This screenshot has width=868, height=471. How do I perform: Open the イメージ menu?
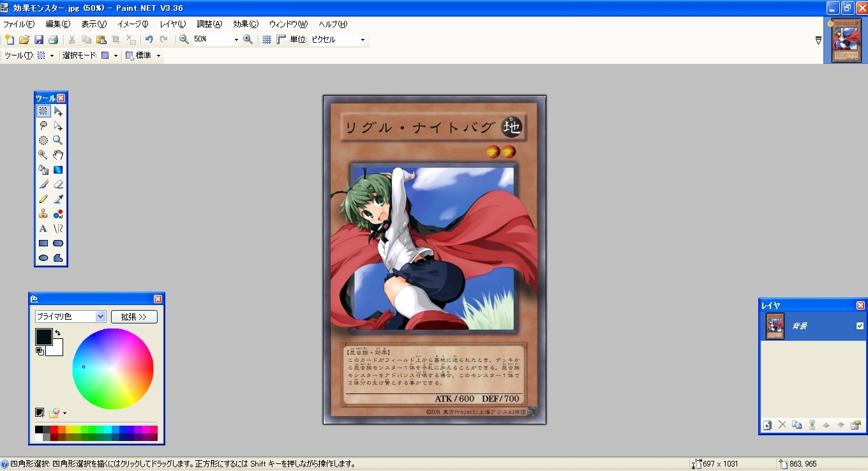pos(133,24)
